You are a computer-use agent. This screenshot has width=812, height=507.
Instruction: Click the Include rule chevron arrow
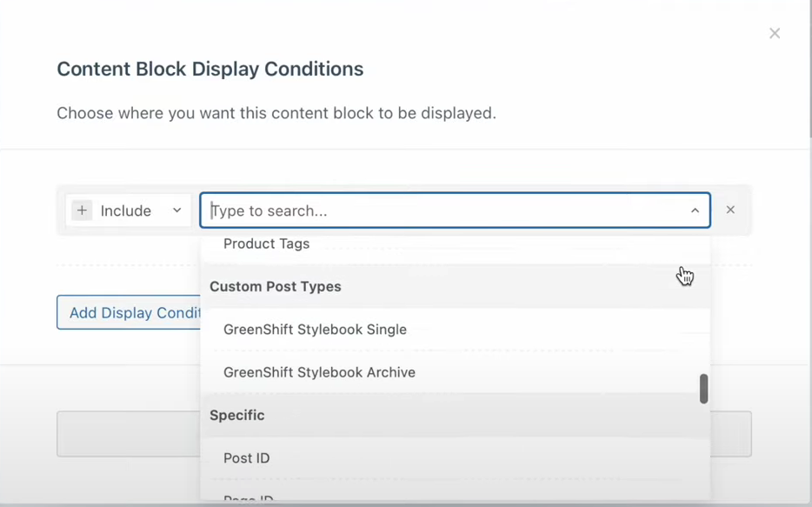point(176,210)
